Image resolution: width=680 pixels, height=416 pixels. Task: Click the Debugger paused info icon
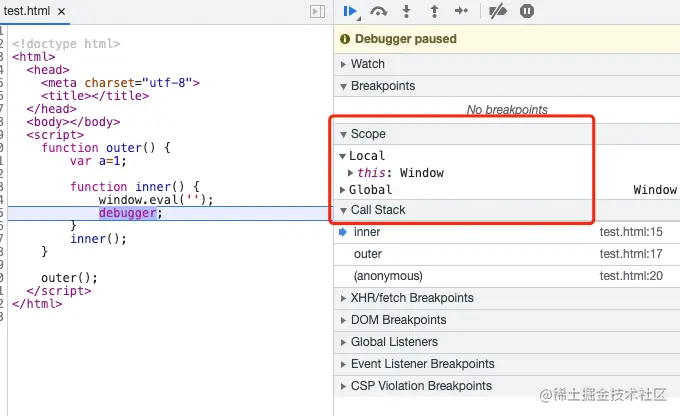coord(345,39)
